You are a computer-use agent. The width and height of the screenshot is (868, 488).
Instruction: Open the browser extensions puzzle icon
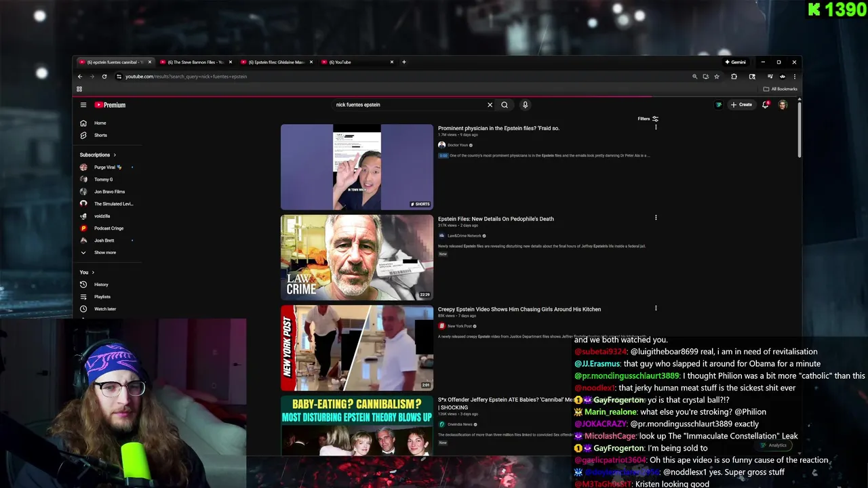click(x=734, y=77)
